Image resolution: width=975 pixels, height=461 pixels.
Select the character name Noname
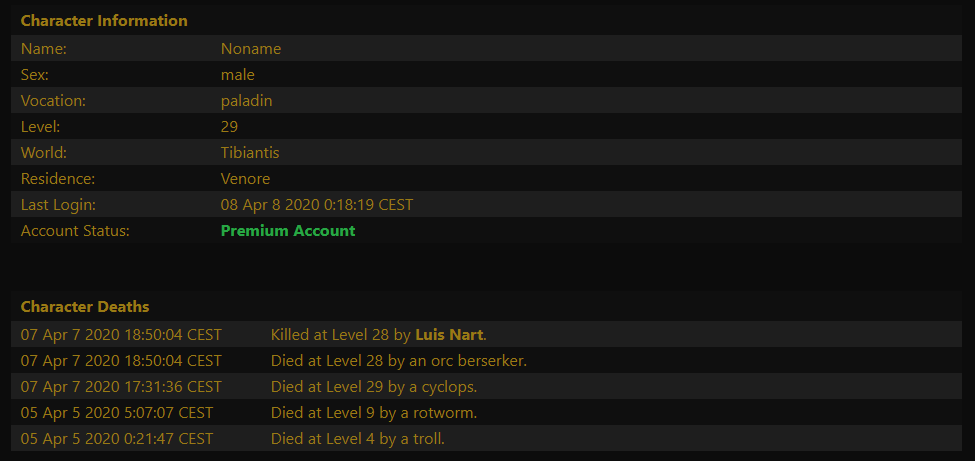click(x=251, y=49)
